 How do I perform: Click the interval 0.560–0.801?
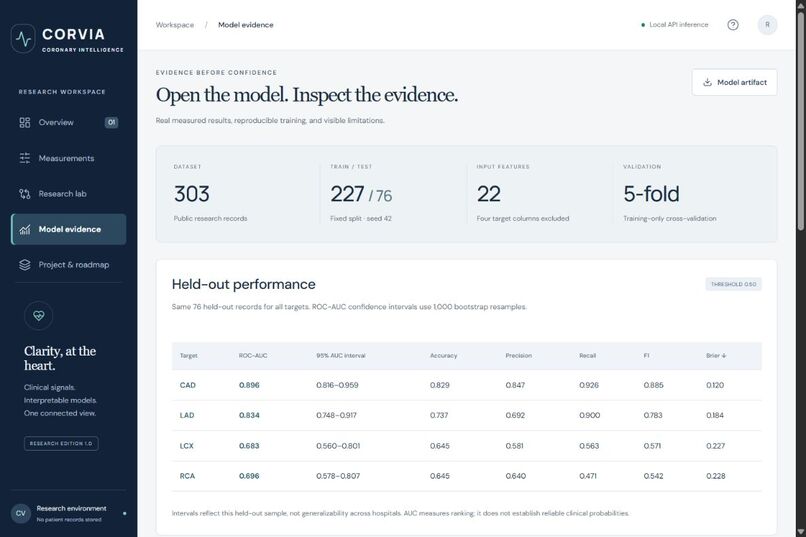(338, 446)
